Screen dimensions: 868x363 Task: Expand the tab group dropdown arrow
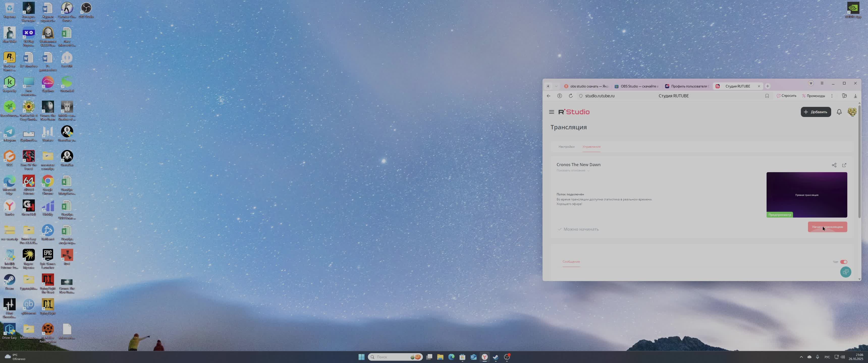pos(556,86)
